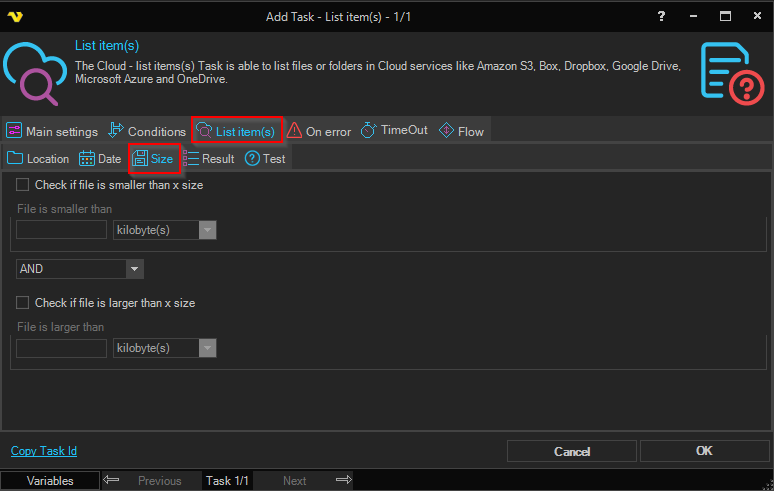The image size is (774, 491).
Task: Click the task help document icon
Action: click(728, 72)
